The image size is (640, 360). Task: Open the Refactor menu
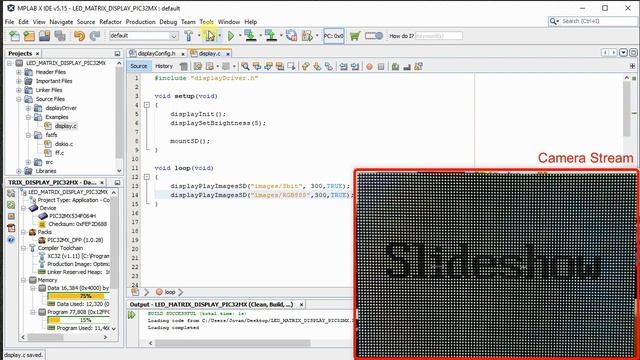tap(110, 22)
